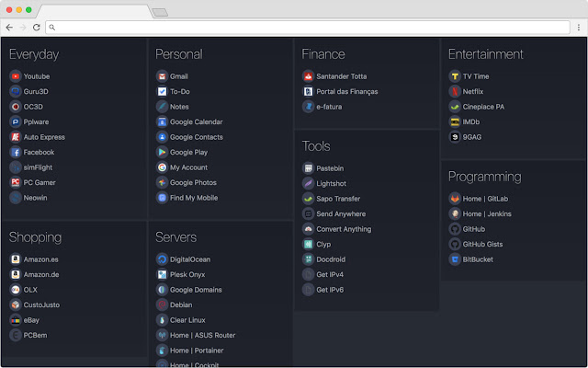This screenshot has height=368, width=588.
Task: Open the 9GAG icon
Action: pos(455,137)
